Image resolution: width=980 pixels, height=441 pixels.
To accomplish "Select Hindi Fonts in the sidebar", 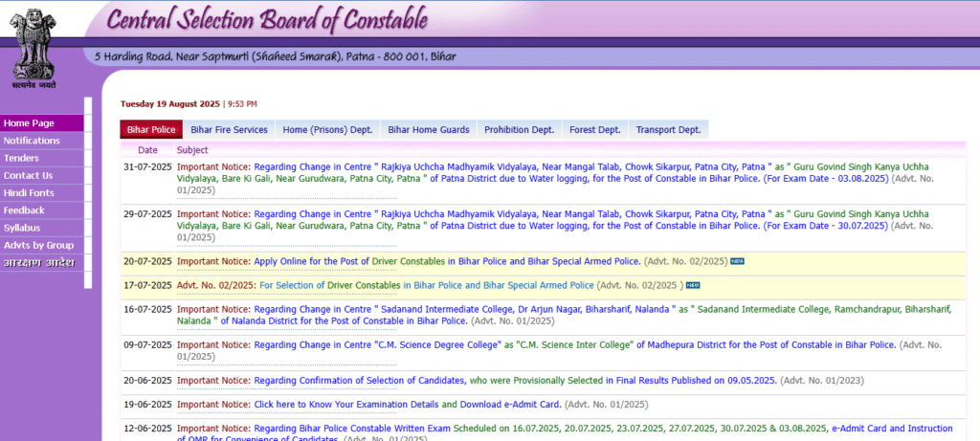I will coord(29,193).
